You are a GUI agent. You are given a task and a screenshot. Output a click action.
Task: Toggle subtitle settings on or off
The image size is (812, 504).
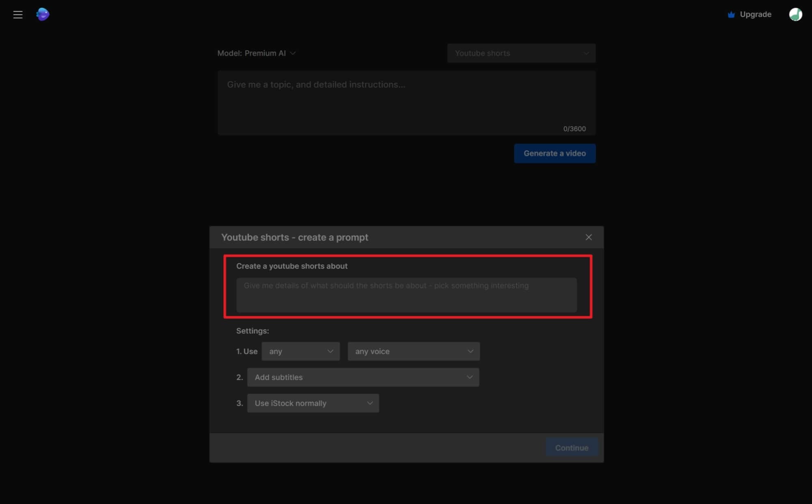coord(364,377)
